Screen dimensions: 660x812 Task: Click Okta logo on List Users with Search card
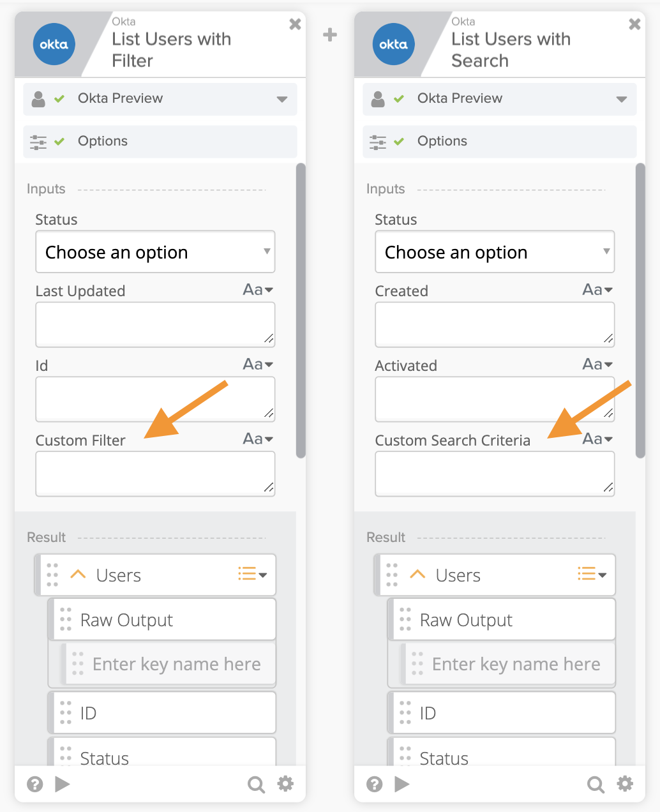pos(394,44)
